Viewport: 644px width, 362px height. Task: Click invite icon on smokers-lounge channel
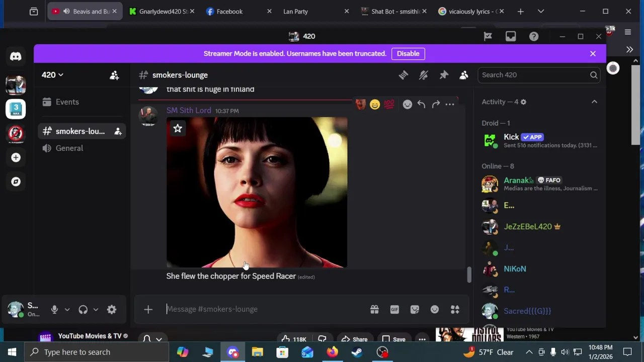coord(118,131)
